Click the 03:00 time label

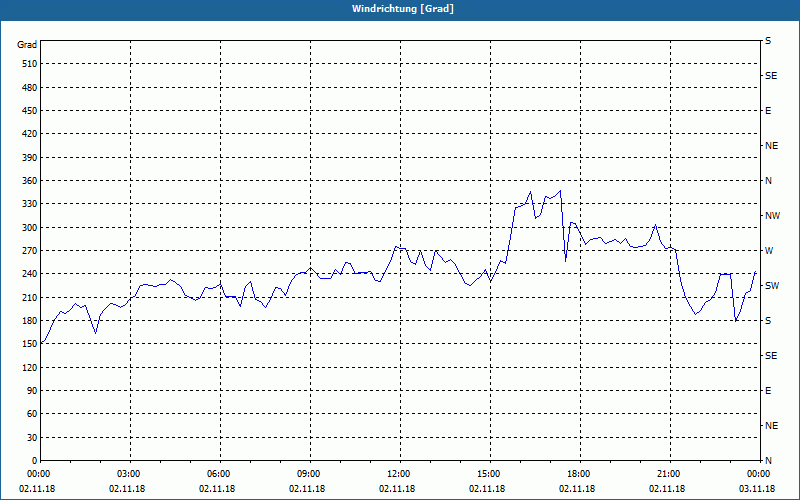pos(131,474)
